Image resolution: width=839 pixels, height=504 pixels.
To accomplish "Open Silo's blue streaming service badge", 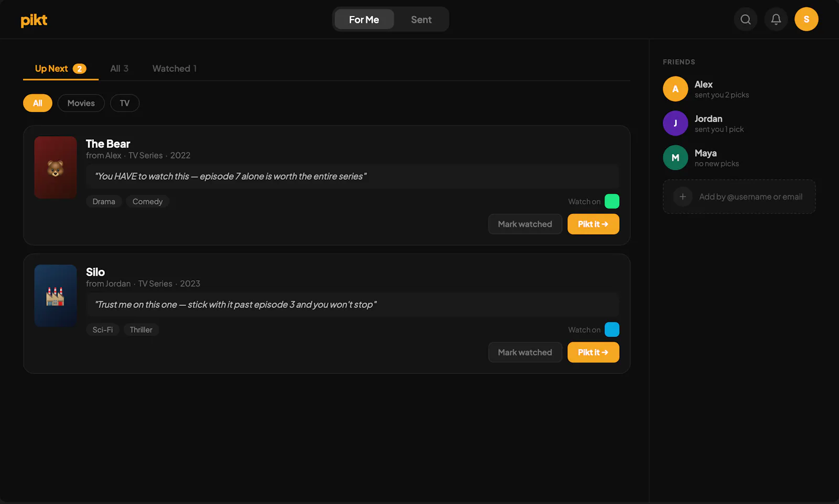I will tap(612, 330).
